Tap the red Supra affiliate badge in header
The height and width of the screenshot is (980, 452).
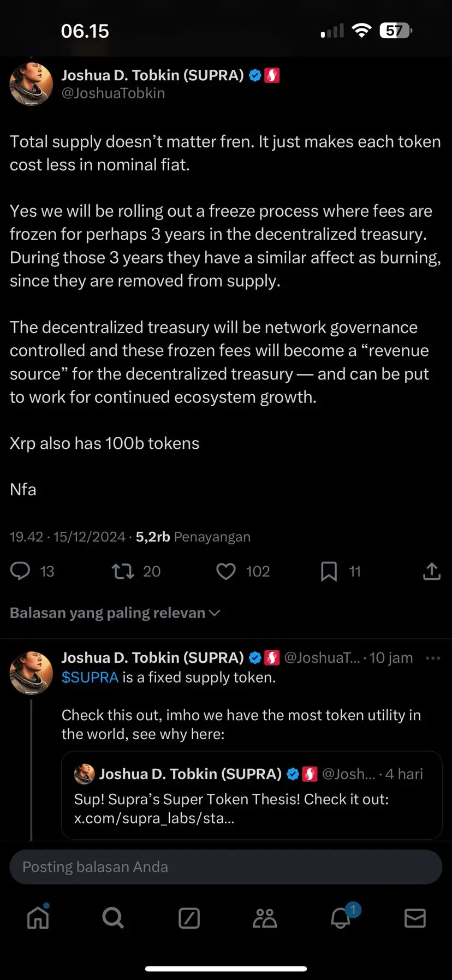[272, 75]
